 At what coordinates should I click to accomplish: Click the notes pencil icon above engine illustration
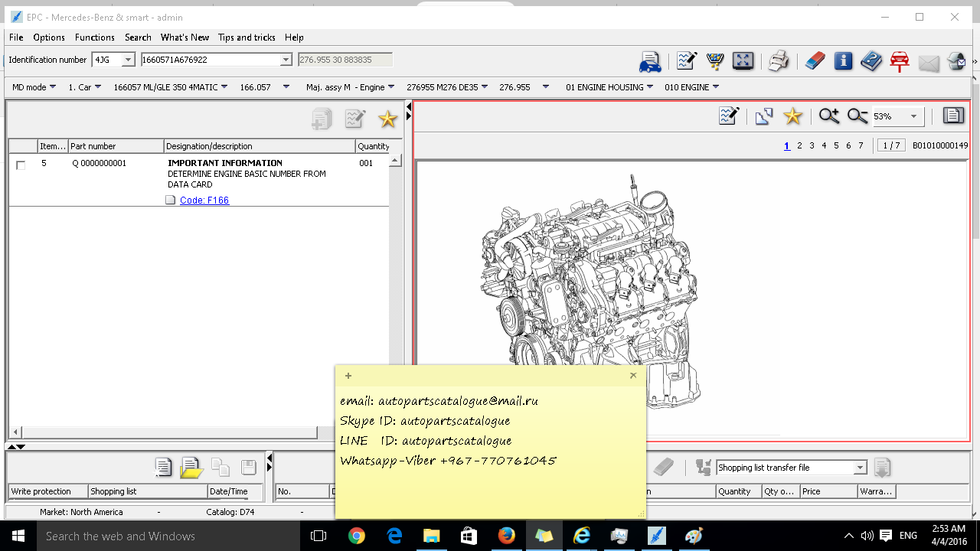click(x=729, y=116)
